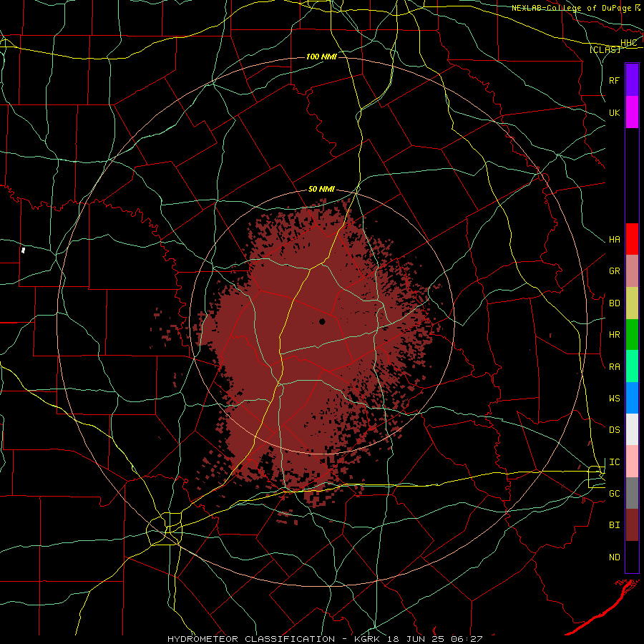Click the HYDROMETEOR CLASSIFICATION title text

(251, 639)
